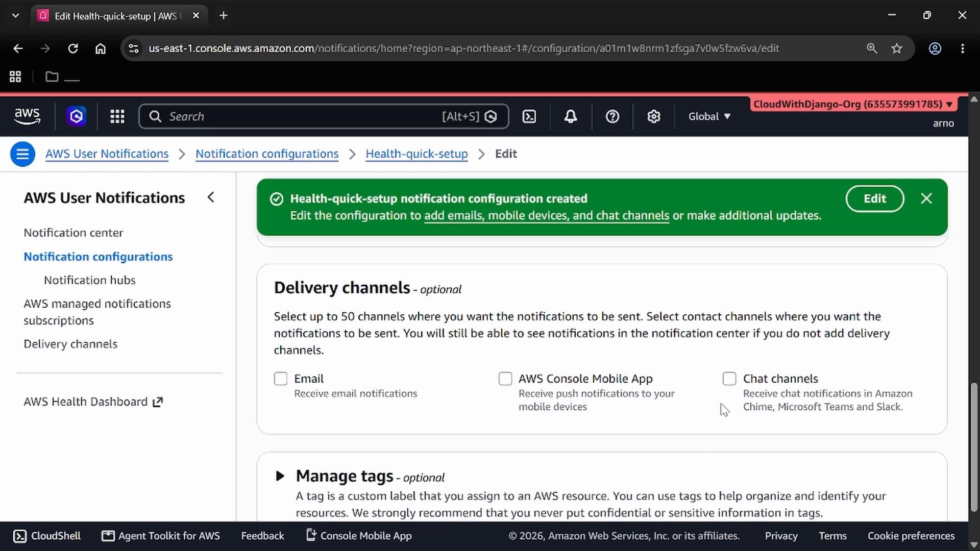Viewport: 980px width, 551px height.
Task: Click the Edit button in the success banner
Action: (x=875, y=198)
